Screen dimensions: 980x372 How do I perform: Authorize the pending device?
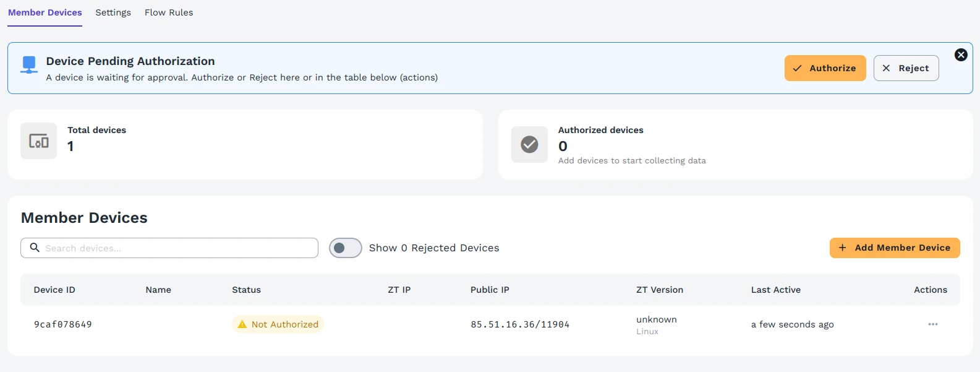pos(825,68)
